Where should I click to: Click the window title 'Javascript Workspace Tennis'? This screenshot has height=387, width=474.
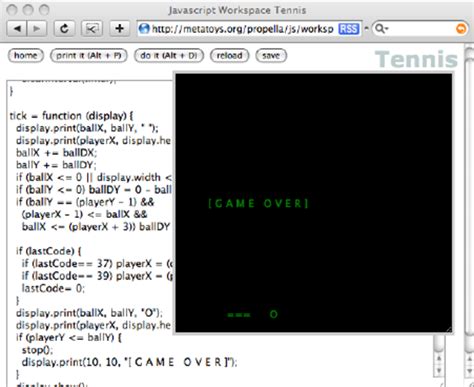click(237, 10)
